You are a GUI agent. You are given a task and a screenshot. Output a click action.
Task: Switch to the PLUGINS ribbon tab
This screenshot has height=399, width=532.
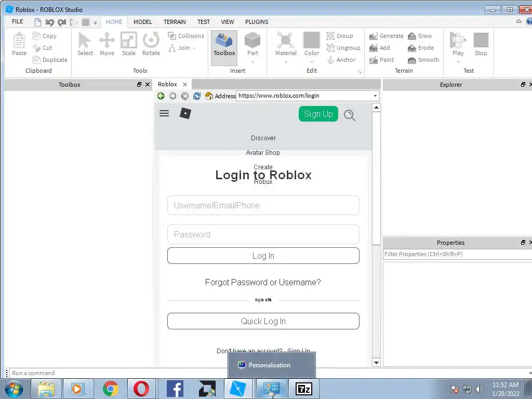257,22
